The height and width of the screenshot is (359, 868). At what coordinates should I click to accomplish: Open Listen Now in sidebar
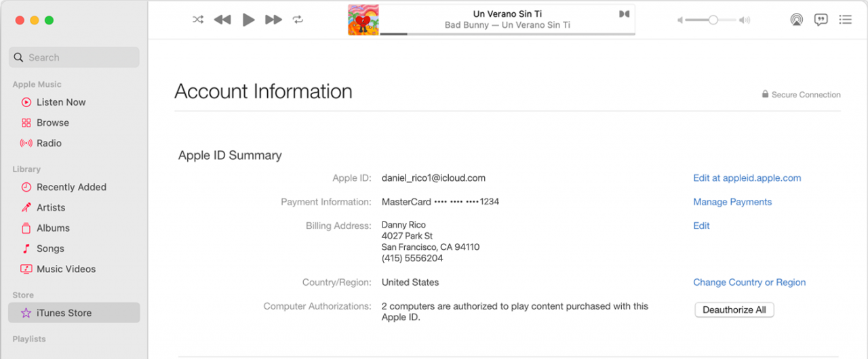click(61, 102)
